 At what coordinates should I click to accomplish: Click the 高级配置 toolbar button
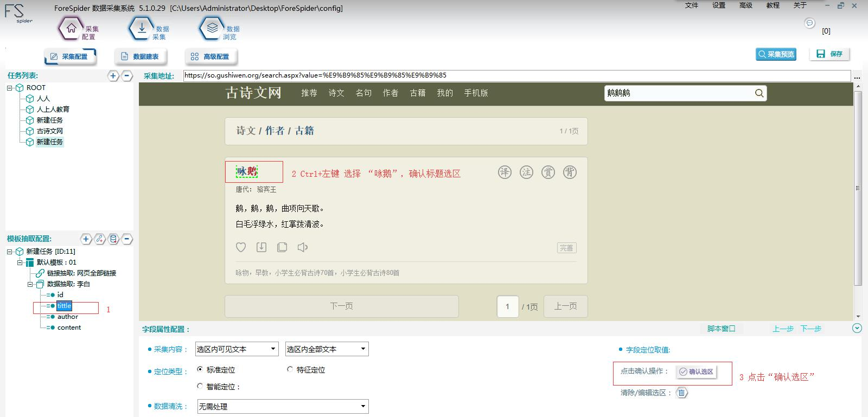coord(211,56)
